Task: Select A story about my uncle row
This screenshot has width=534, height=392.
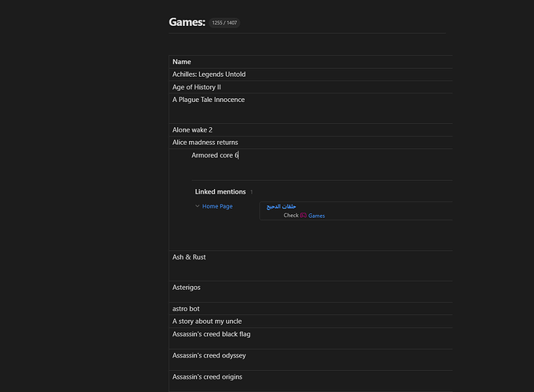Action: coord(311,321)
